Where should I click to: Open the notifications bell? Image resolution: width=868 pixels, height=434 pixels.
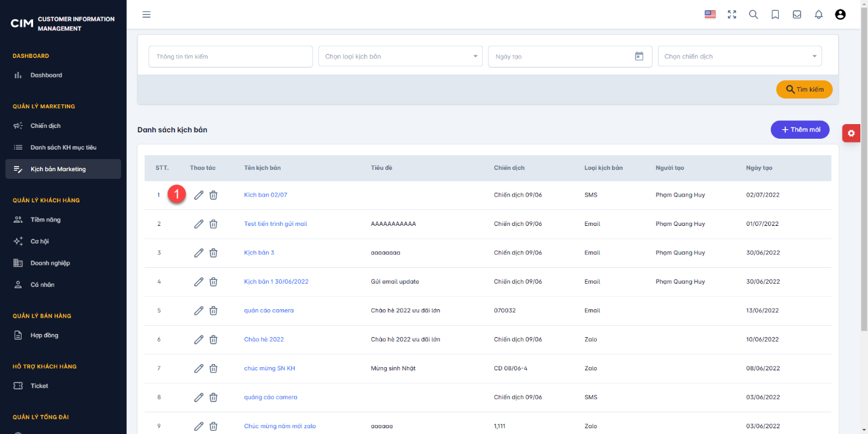point(819,14)
